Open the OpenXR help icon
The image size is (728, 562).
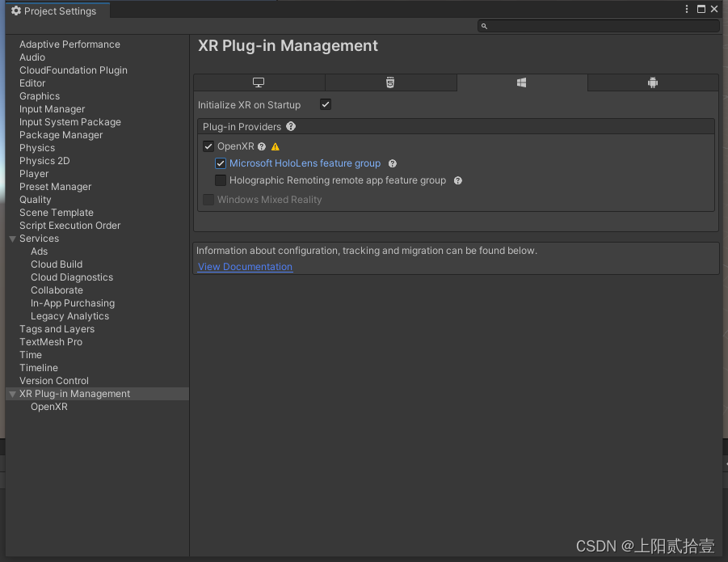click(x=262, y=147)
